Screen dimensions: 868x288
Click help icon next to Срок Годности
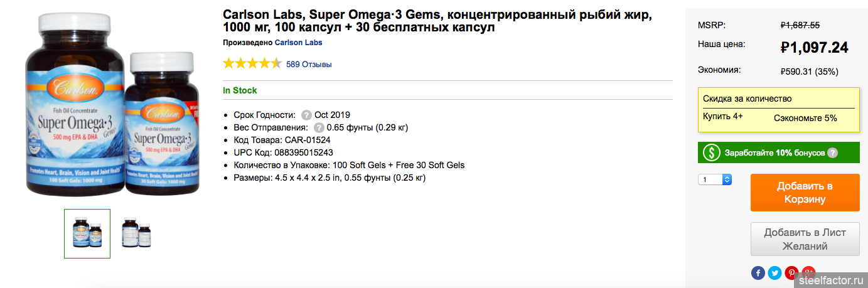click(x=306, y=115)
